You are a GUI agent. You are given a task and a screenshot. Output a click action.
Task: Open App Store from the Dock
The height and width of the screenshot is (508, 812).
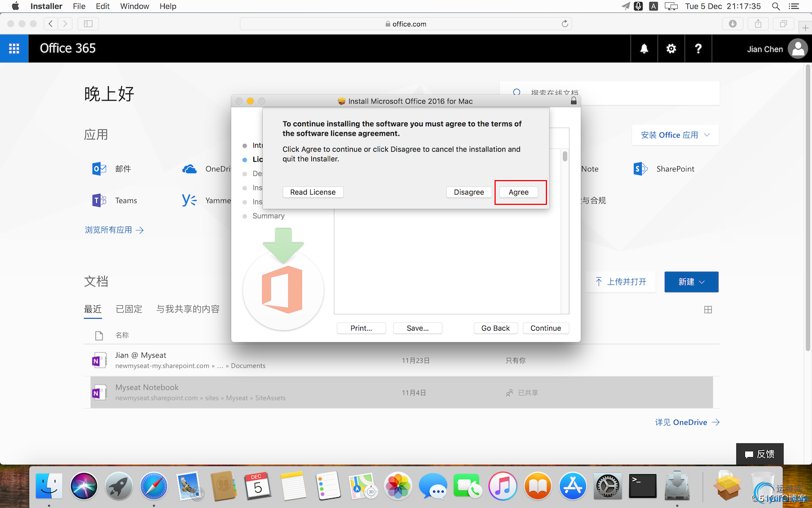[573, 486]
